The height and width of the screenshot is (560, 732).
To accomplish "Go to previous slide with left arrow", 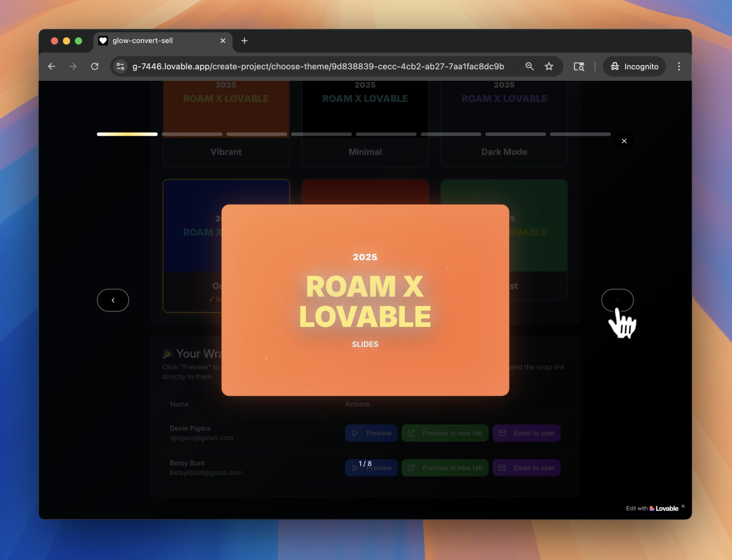I will click(x=113, y=300).
